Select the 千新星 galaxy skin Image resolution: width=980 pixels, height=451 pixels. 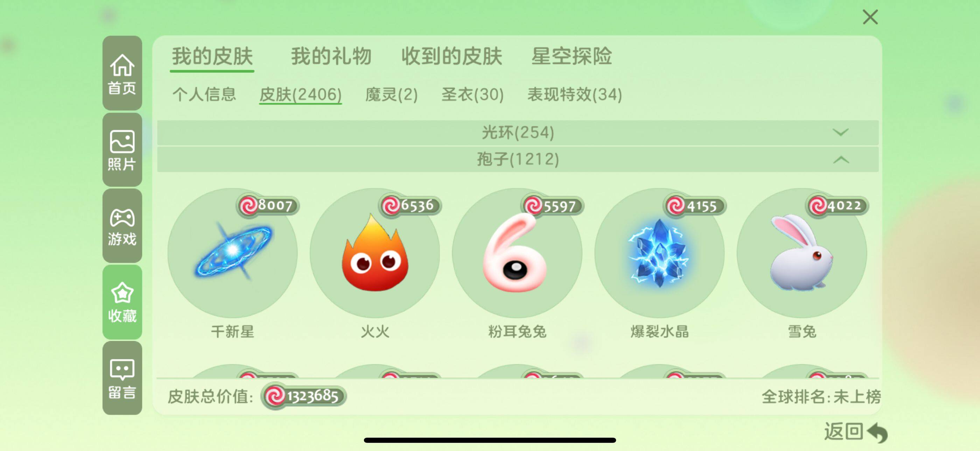[232, 253]
